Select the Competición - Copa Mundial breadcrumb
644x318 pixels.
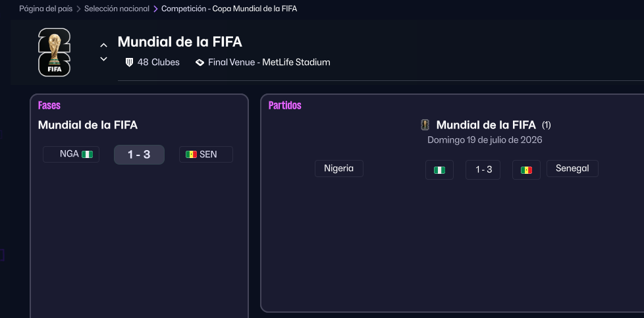click(228, 9)
